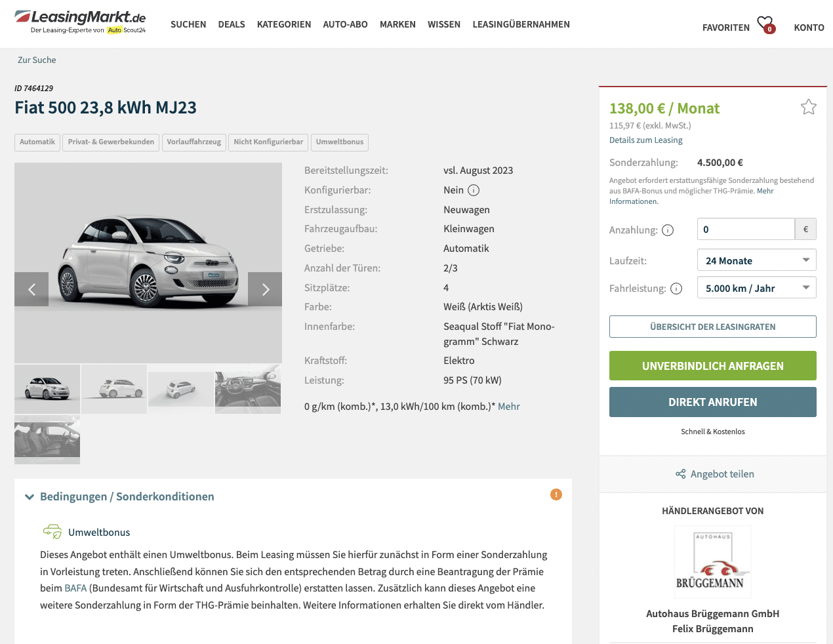Go to KONTO
The width and height of the screenshot is (833, 644).
point(809,28)
